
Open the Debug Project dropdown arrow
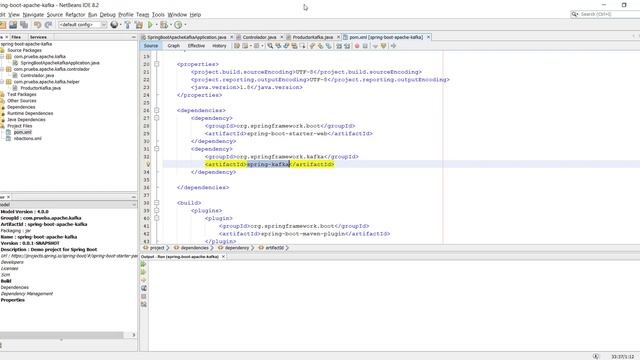point(171,25)
